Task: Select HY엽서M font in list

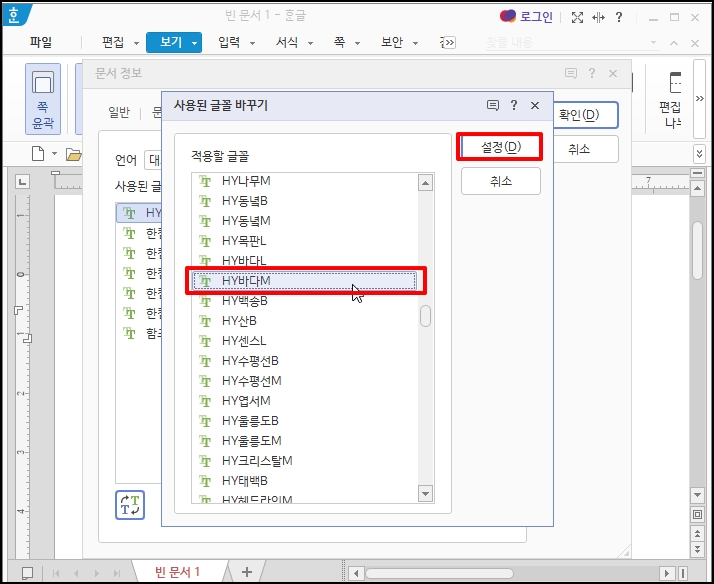Action: tap(304, 401)
